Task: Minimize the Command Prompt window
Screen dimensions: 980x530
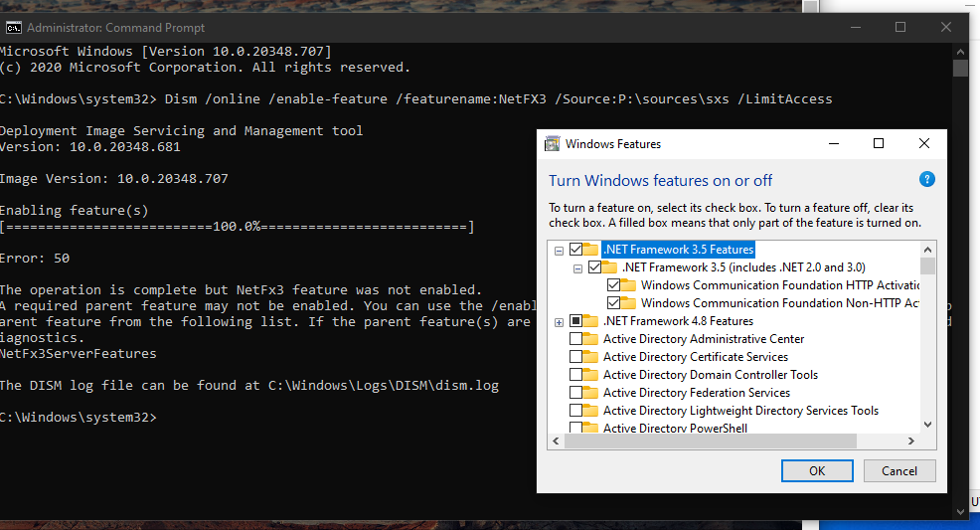Action: pyautogui.click(x=856, y=28)
